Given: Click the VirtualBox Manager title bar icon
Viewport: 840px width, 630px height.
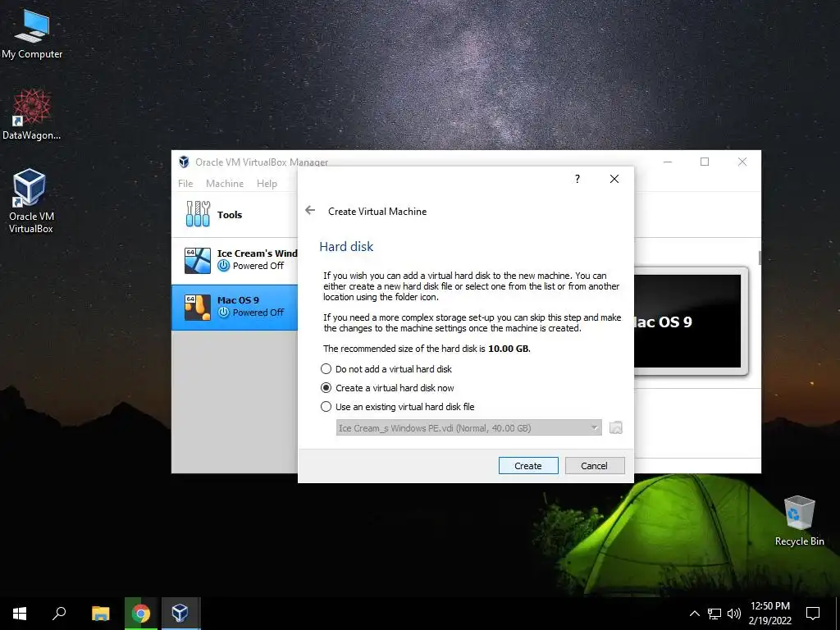Looking at the screenshot, I should pyautogui.click(x=184, y=162).
